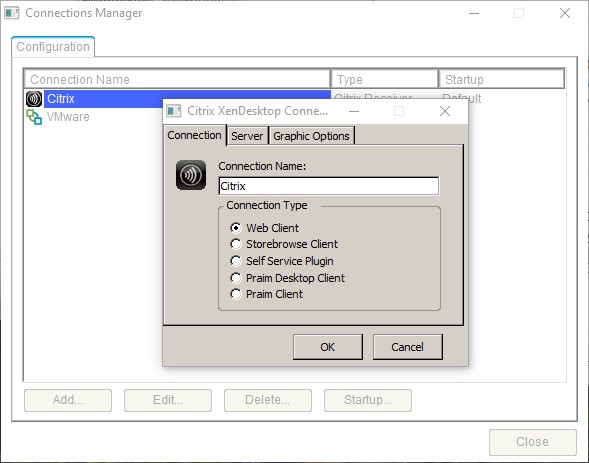Screen dimensions: 589x463
Task: Open the Graphic Options tab
Action: point(311,136)
